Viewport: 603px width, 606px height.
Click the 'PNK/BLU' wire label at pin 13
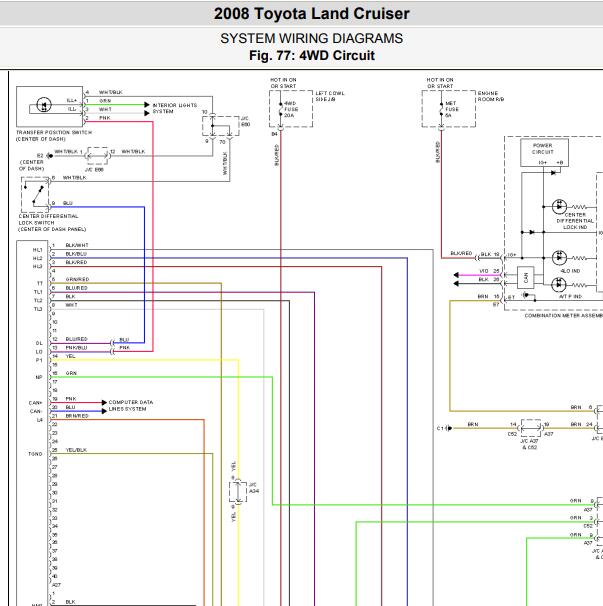click(x=76, y=347)
